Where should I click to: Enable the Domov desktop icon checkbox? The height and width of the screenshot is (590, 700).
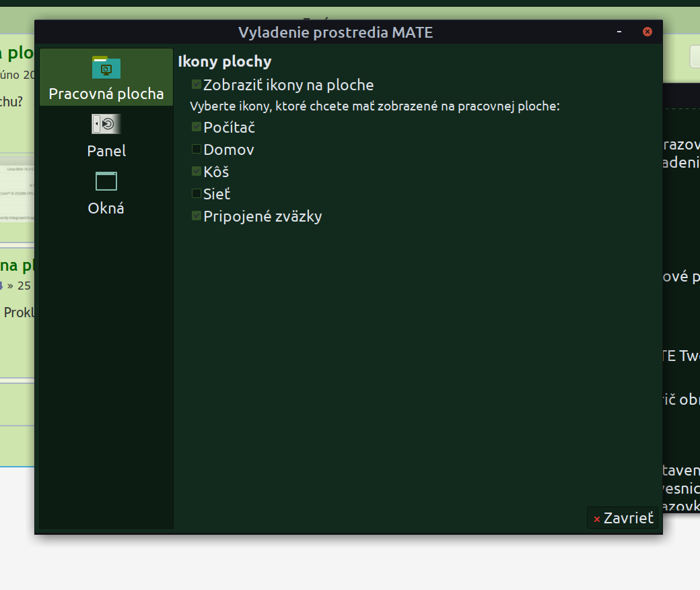197,149
